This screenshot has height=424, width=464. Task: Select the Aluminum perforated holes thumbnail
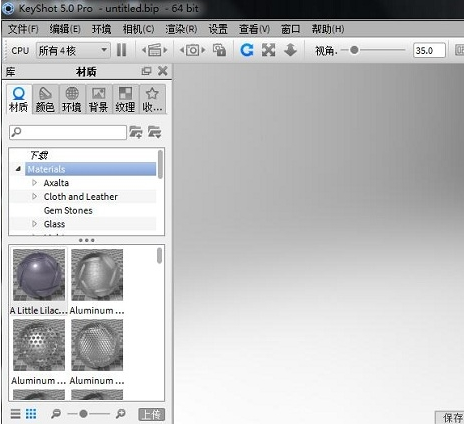click(39, 345)
